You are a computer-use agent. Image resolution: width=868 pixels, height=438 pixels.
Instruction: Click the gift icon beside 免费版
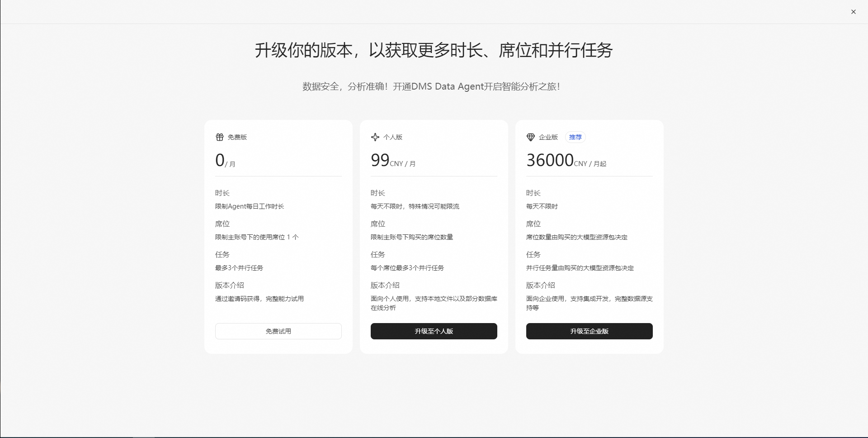(220, 137)
